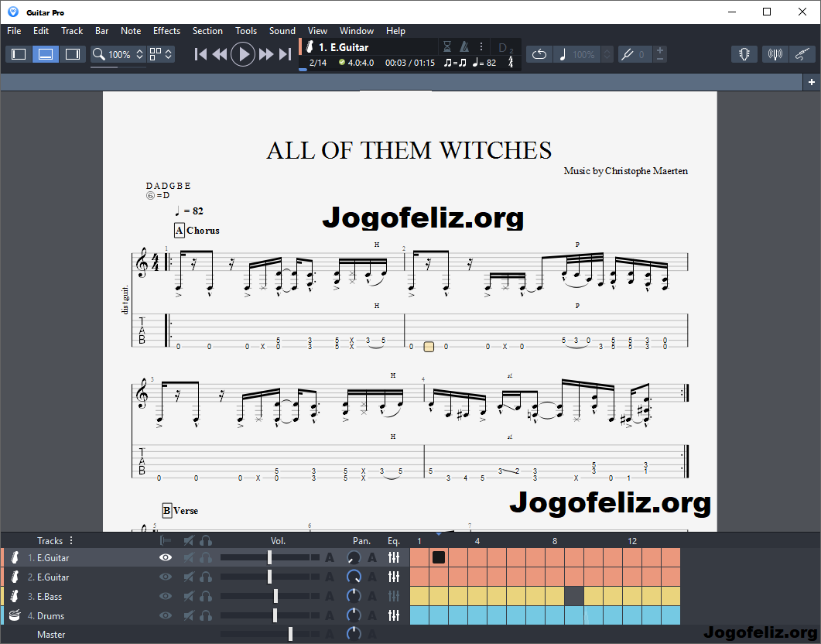This screenshot has height=644, width=821.
Task: Adjust the relative speed 100% stepper
Action: [x=607, y=54]
